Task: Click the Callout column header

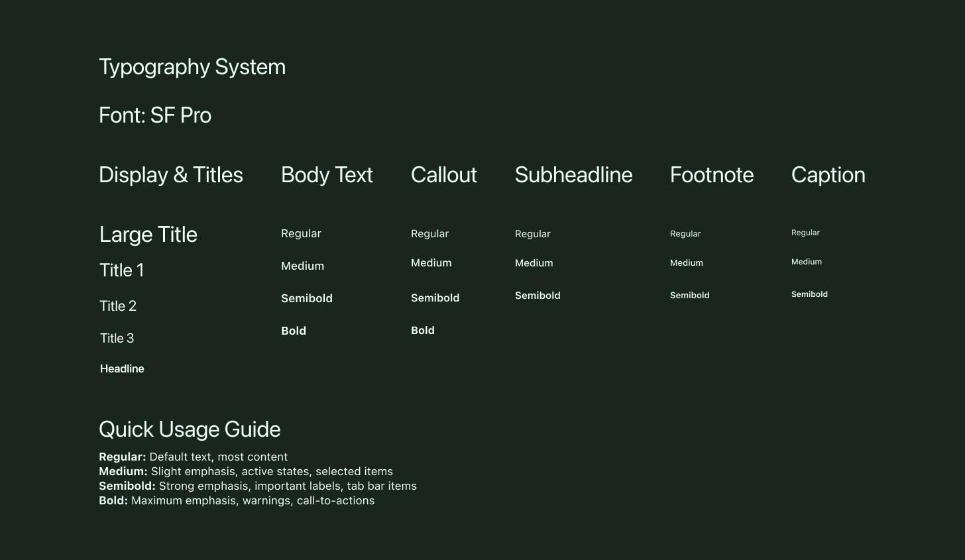Action: click(443, 175)
